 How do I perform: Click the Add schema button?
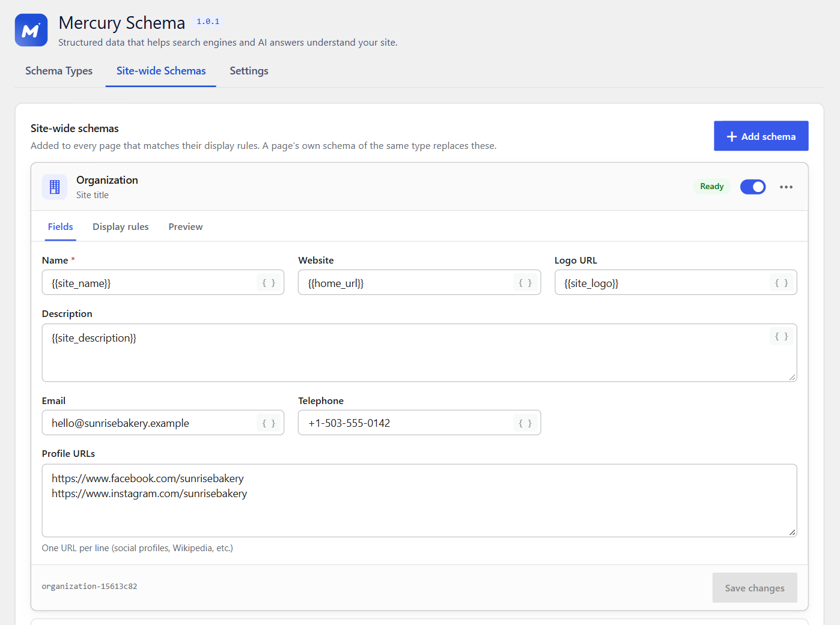pyautogui.click(x=761, y=136)
